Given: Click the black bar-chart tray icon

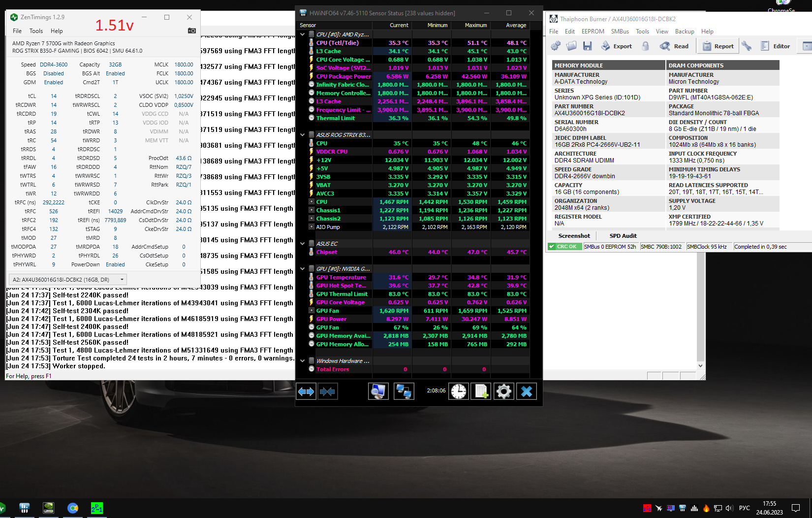Looking at the screenshot, I should pos(694,508).
